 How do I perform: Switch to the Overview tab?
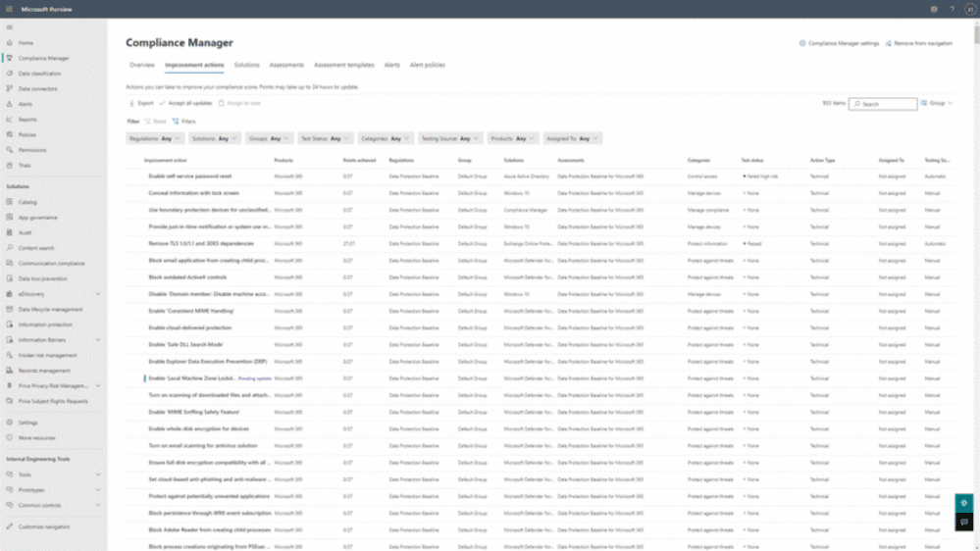pyautogui.click(x=142, y=65)
